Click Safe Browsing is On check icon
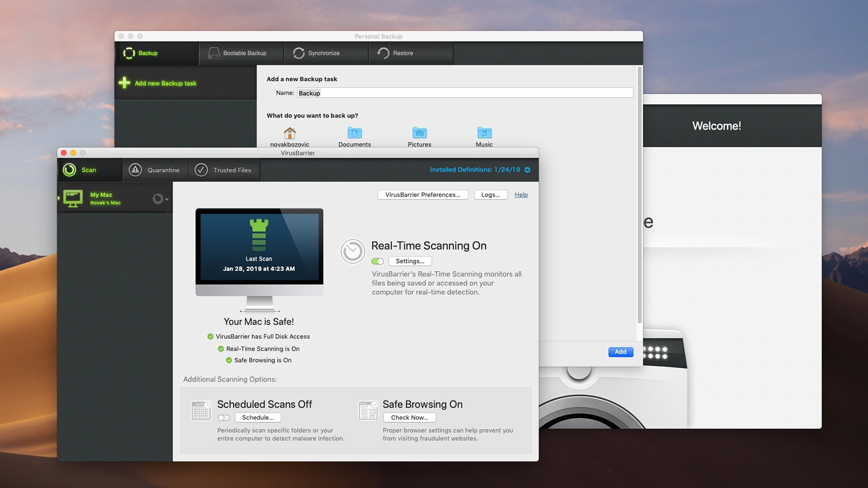The image size is (868, 488). click(229, 361)
